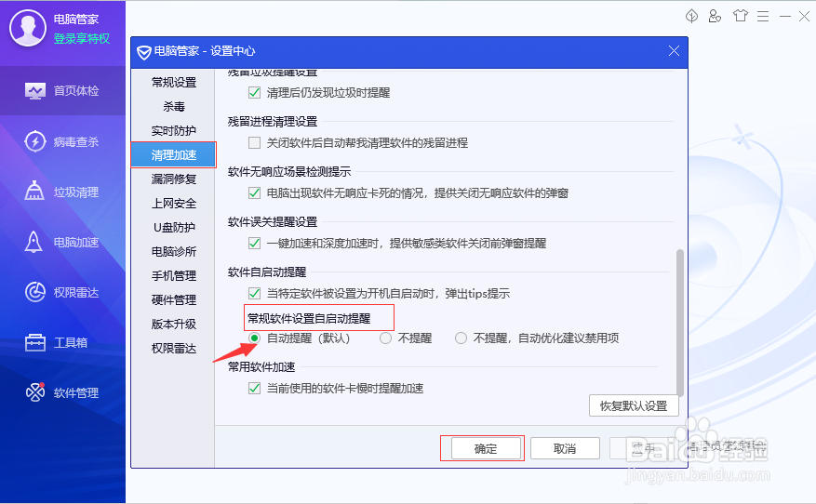Switch to 实时防护 settings tab

tap(173, 130)
